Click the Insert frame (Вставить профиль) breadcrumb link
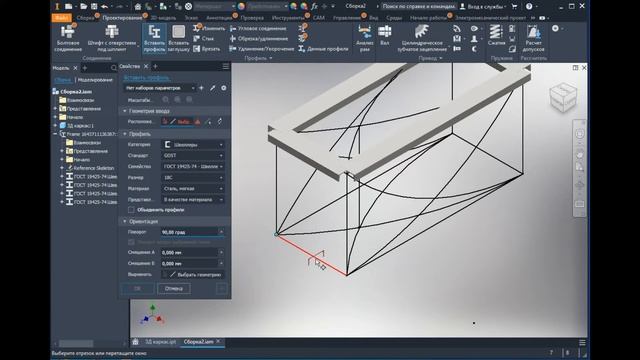The width and height of the screenshot is (640, 360). (147, 77)
